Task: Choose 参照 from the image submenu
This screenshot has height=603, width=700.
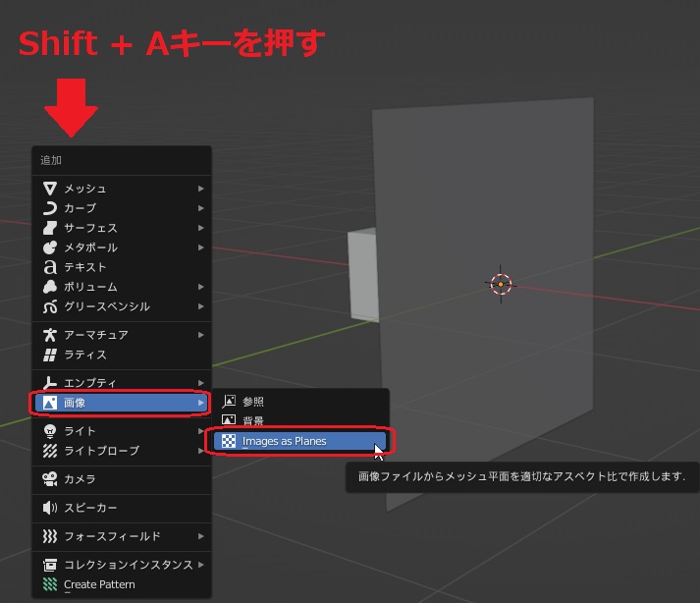Action: coord(299,401)
